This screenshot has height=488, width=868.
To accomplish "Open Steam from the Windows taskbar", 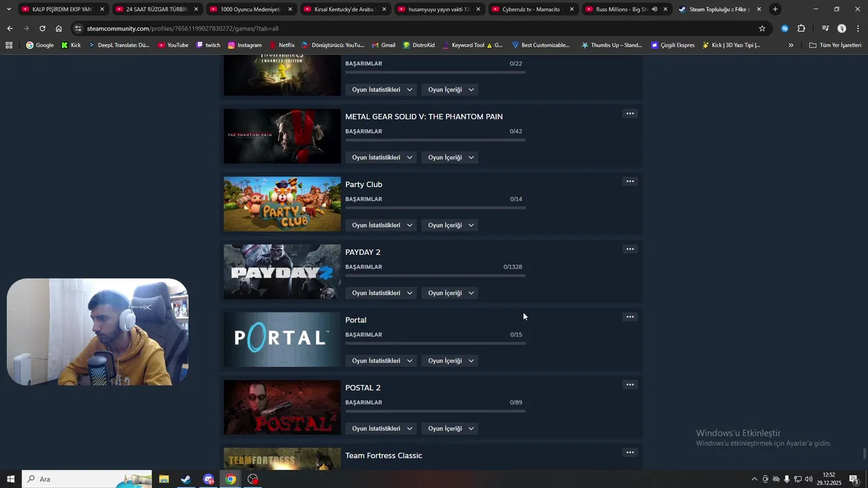I will point(186,479).
